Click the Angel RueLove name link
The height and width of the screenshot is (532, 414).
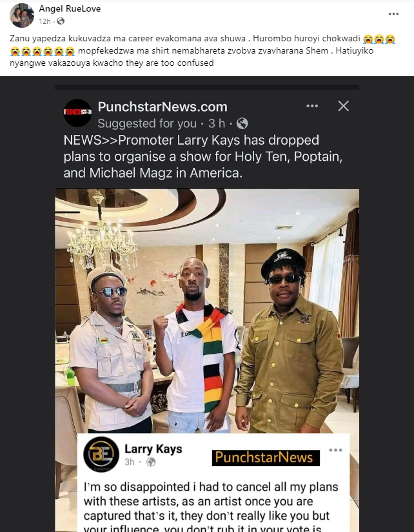point(70,9)
